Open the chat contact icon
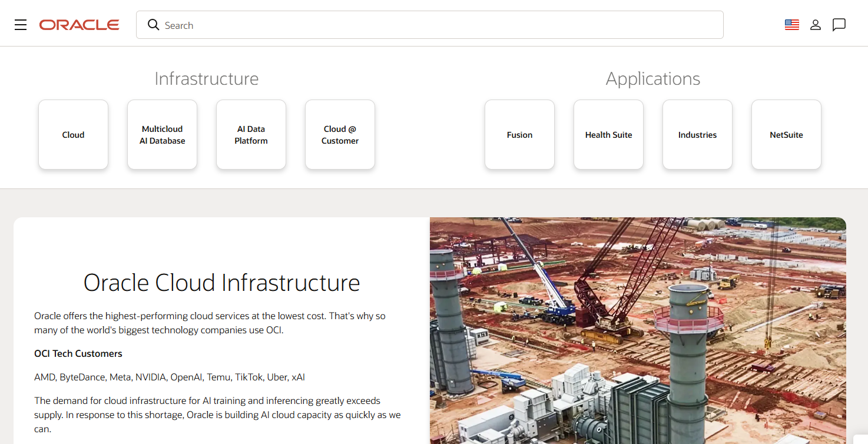The image size is (868, 444). tap(839, 25)
